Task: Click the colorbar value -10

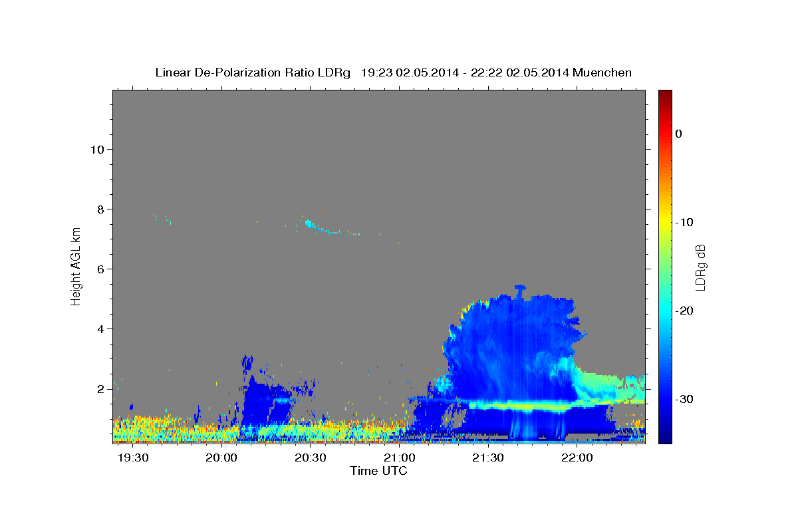Action: point(684,222)
